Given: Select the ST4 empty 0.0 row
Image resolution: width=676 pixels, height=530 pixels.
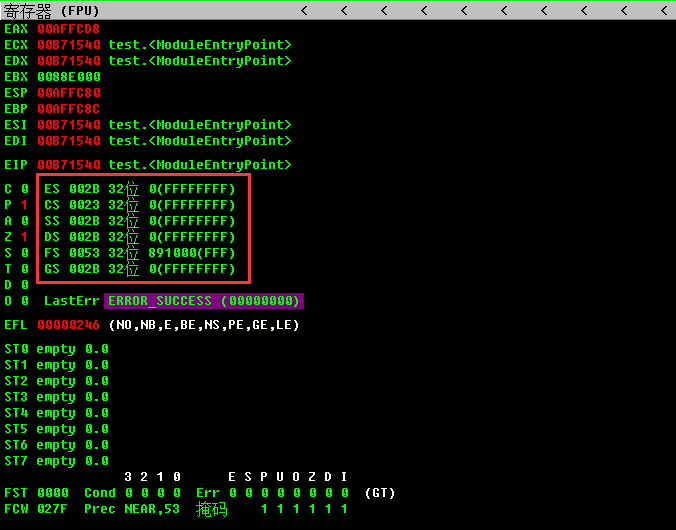Looking at the screenshot, I should (56, 413).
